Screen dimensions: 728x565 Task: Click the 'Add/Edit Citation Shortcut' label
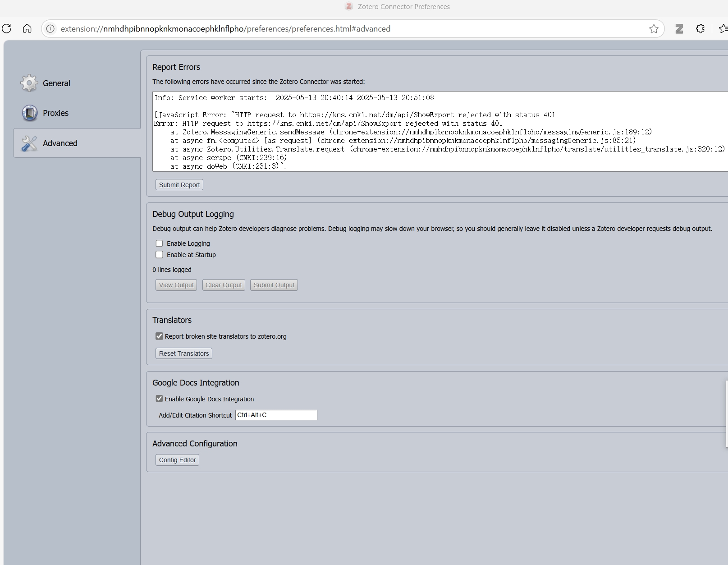click(x=195, y=415)
